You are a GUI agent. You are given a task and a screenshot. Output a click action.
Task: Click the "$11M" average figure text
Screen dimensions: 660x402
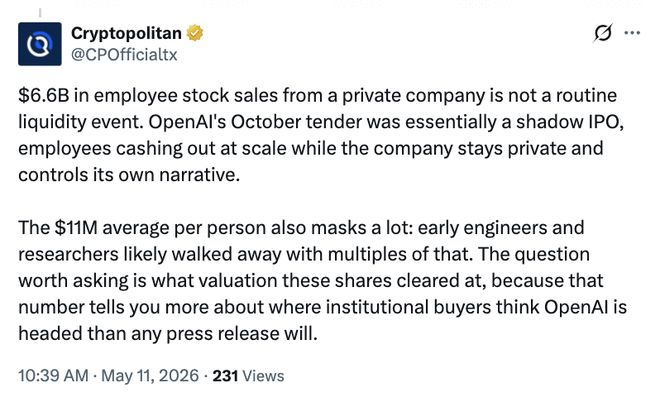[76, 228]
